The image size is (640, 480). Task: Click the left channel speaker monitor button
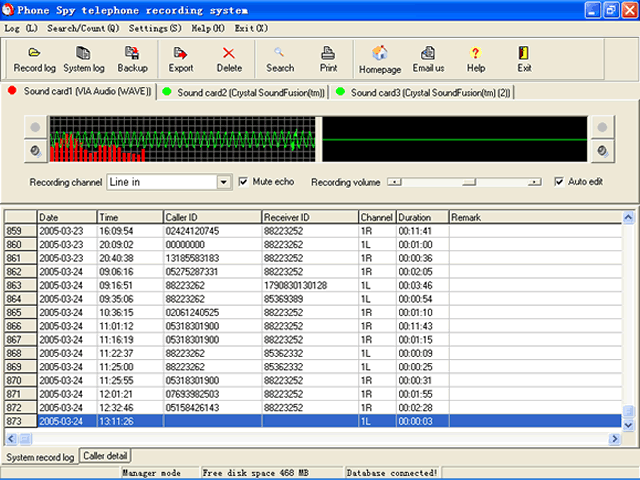point(36,151)
